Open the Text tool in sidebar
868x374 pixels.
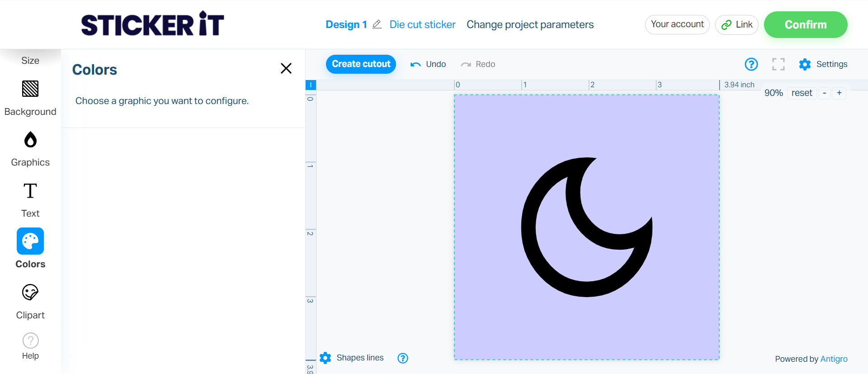(x=30, y=191)
